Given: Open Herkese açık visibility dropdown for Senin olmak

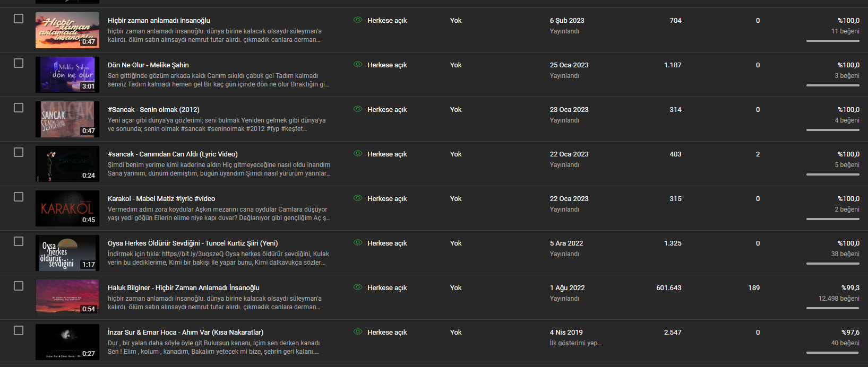Looking at the screenshot, I should click(x=387, y=109).
